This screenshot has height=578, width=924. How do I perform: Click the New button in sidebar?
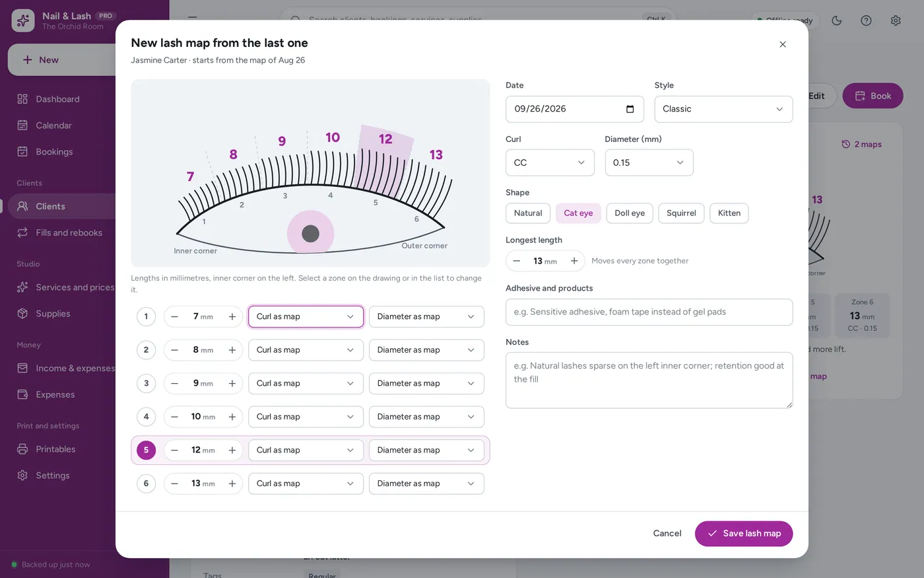tap(62, 59)
